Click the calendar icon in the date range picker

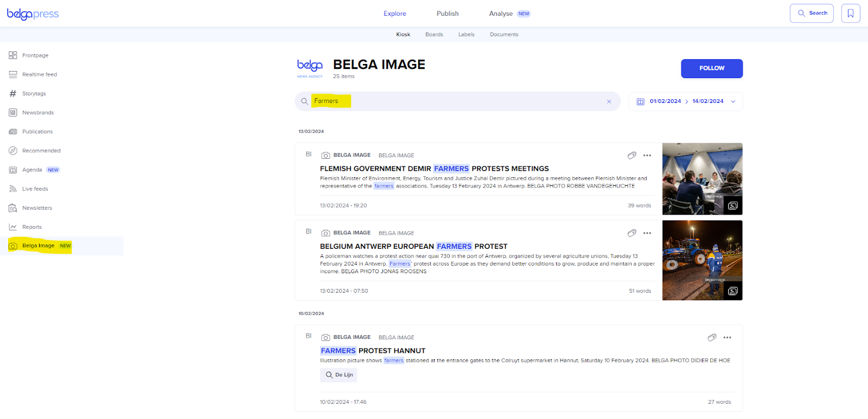[641, 101]
